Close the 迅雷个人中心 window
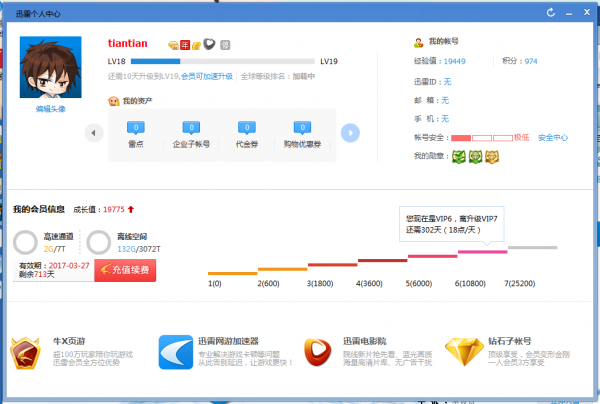This screenshot has height=404, width=600. pyautogui.click(x=587, y=12)
